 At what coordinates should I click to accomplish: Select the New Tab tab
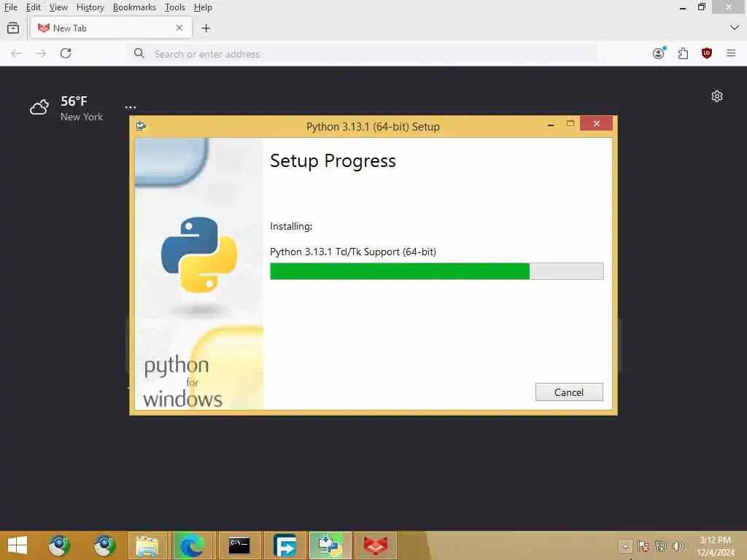(x=111, y=28)
